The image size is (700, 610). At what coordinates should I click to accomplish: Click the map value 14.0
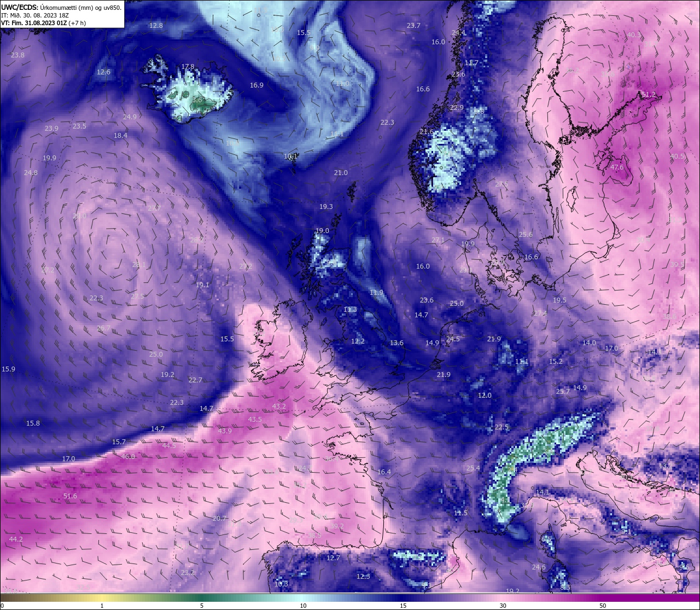589,343
